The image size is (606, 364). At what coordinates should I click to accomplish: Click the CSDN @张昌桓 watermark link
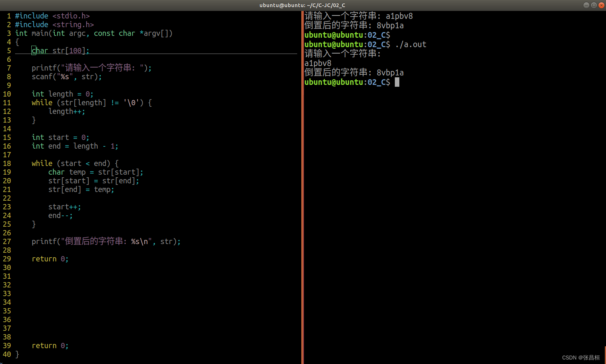click(581, 357)
